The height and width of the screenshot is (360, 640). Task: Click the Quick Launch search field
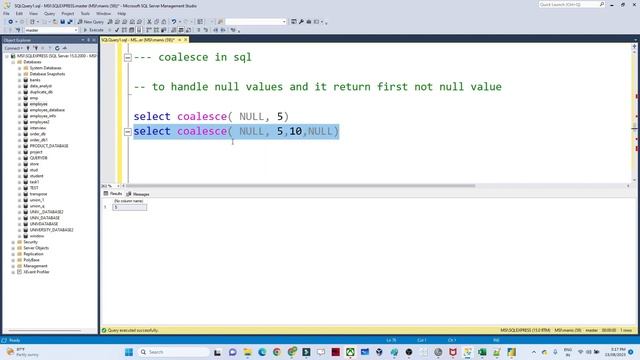pos(571,4)
